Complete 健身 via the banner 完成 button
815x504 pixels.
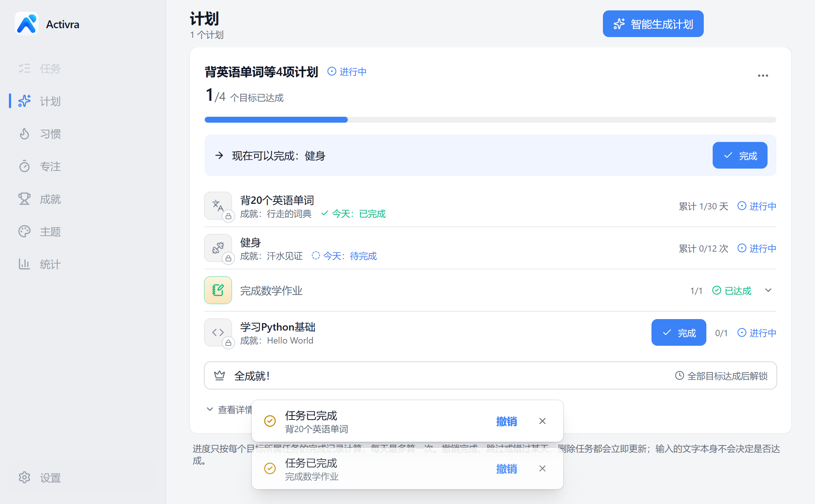pyautogui.click(x=740, y=156)
